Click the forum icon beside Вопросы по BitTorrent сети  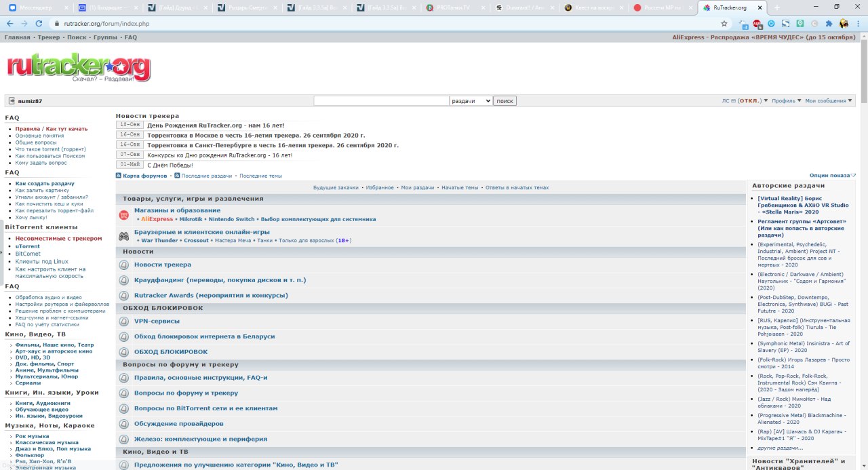[x=123, y=408]
